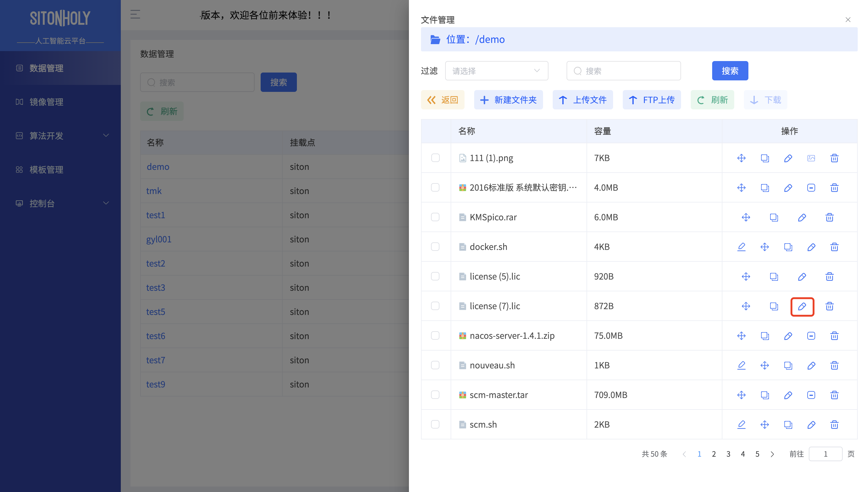Move the license (7).lic file
Screen dimensions: 868x492
(746, 306)
